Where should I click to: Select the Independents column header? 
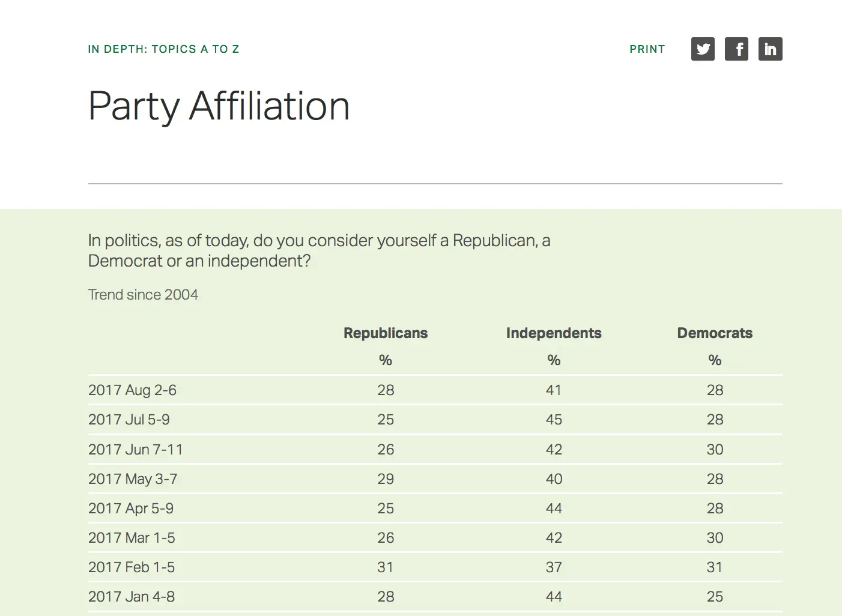tap(554, 333)
